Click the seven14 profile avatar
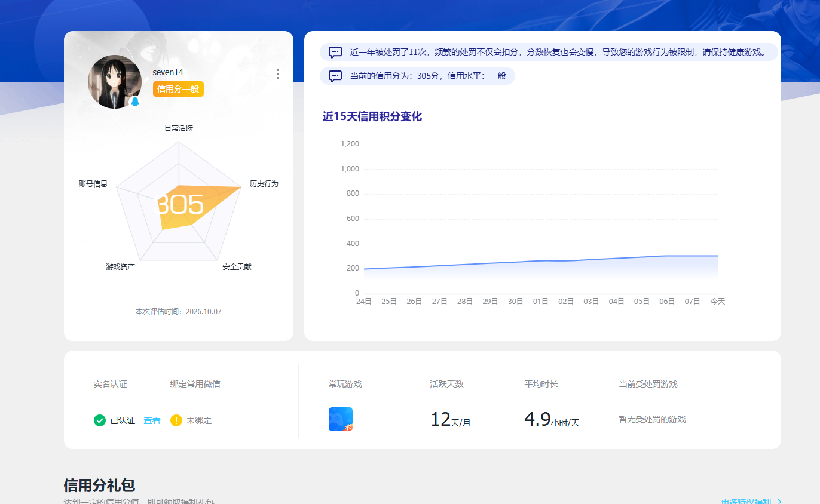820x504 pixels. (x=115, y=82)
